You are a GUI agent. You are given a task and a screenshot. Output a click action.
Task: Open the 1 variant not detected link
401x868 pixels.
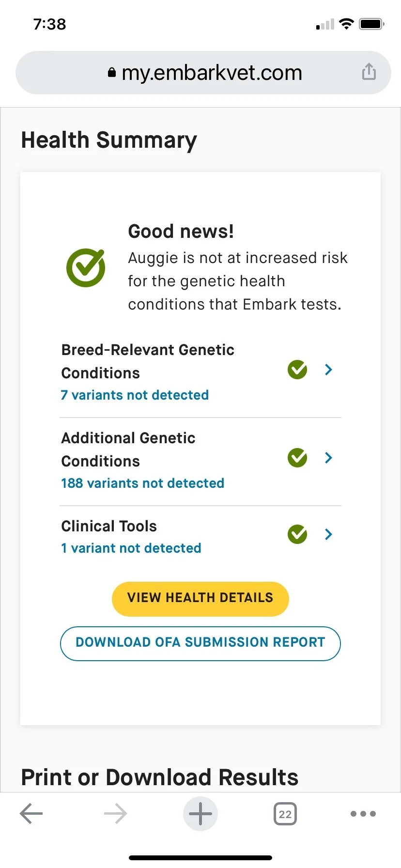pyautogui.click(x=131, y=548)
